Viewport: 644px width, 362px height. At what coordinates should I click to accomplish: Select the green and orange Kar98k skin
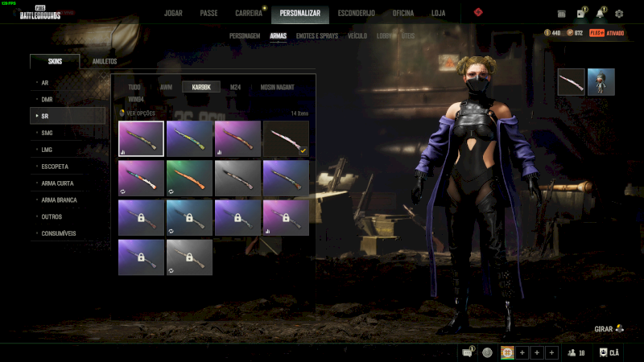tap(189, 178)
